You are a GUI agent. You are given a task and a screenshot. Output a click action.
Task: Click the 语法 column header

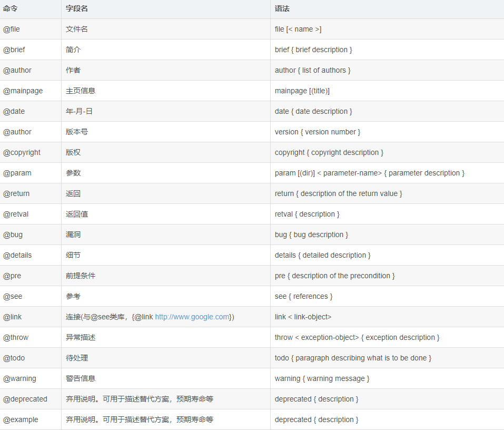[282, 9]
